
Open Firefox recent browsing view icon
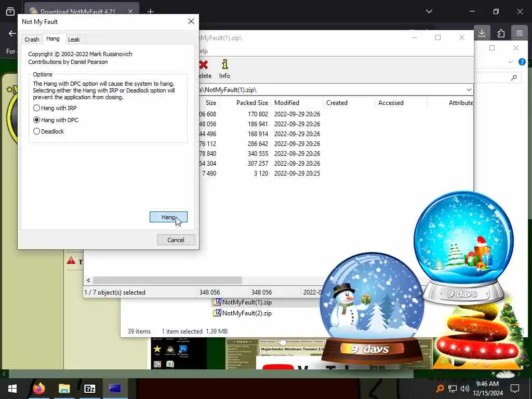coord(10,11)
